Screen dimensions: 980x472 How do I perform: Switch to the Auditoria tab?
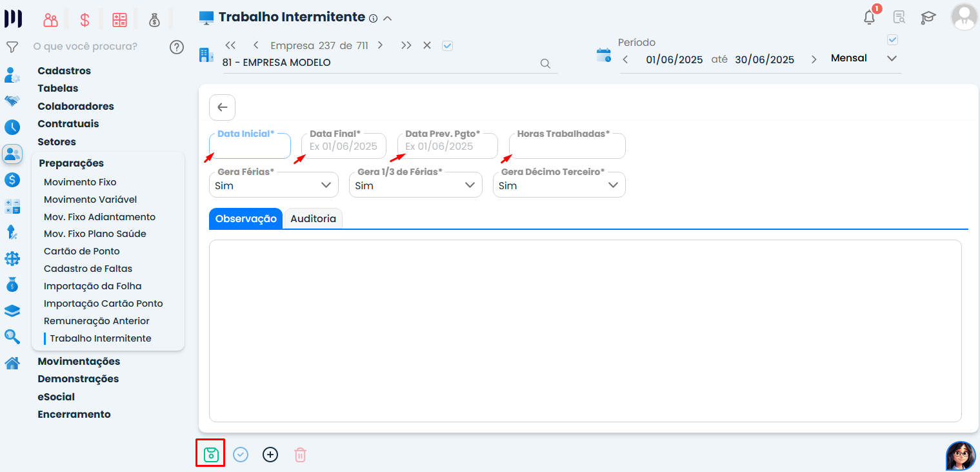pos(313,219)
